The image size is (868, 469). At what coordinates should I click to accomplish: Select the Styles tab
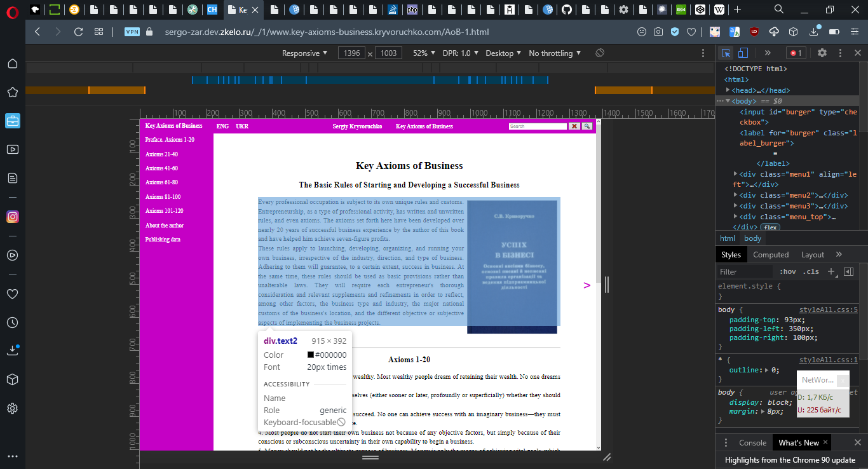[x=731, y=255]
